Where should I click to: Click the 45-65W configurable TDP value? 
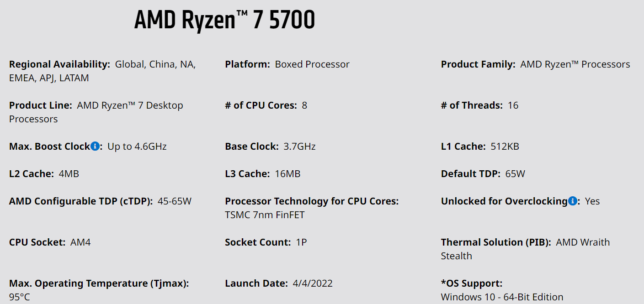tap(175, 201)
